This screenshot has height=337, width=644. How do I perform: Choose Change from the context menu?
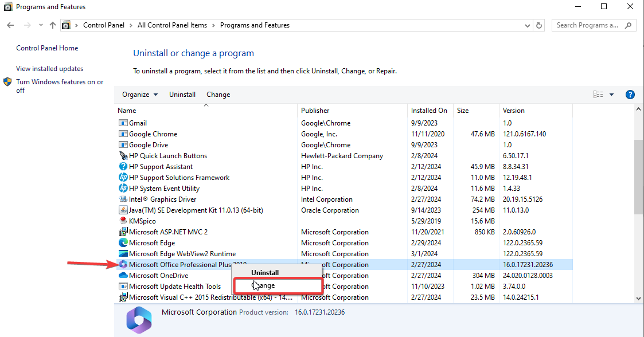(264, 285)
